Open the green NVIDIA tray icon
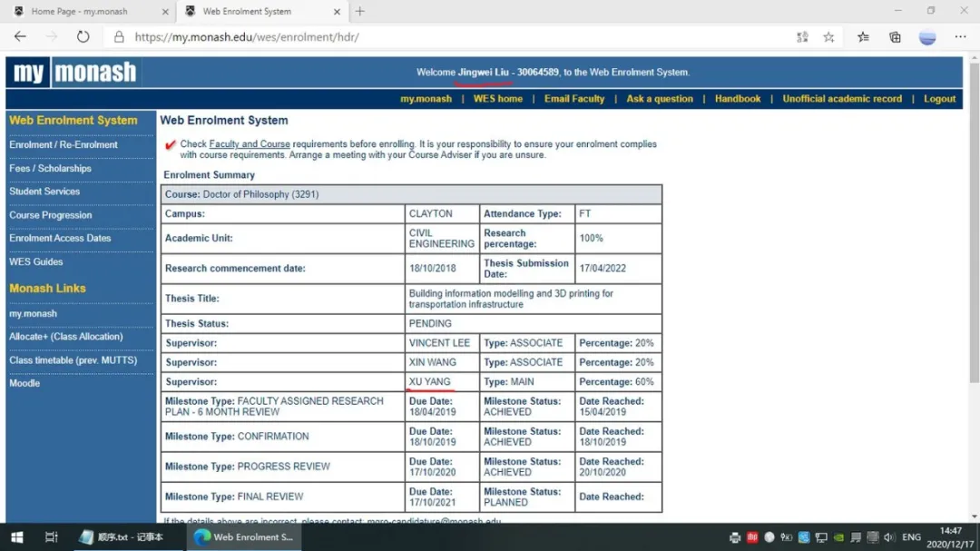This screenshot has height=551, width=980. (838, 537)
